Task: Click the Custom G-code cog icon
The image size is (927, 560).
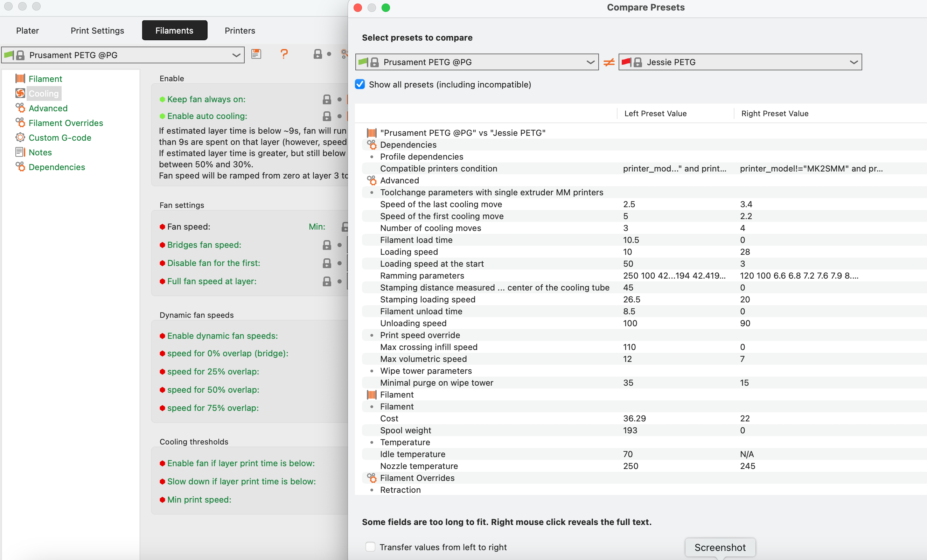Action: (x=20, y=137)
